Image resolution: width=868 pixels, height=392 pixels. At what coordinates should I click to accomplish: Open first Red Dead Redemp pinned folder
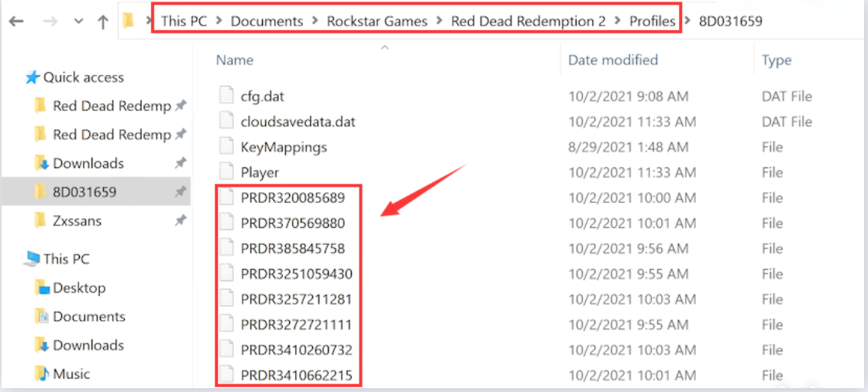[x=112, y=106]
